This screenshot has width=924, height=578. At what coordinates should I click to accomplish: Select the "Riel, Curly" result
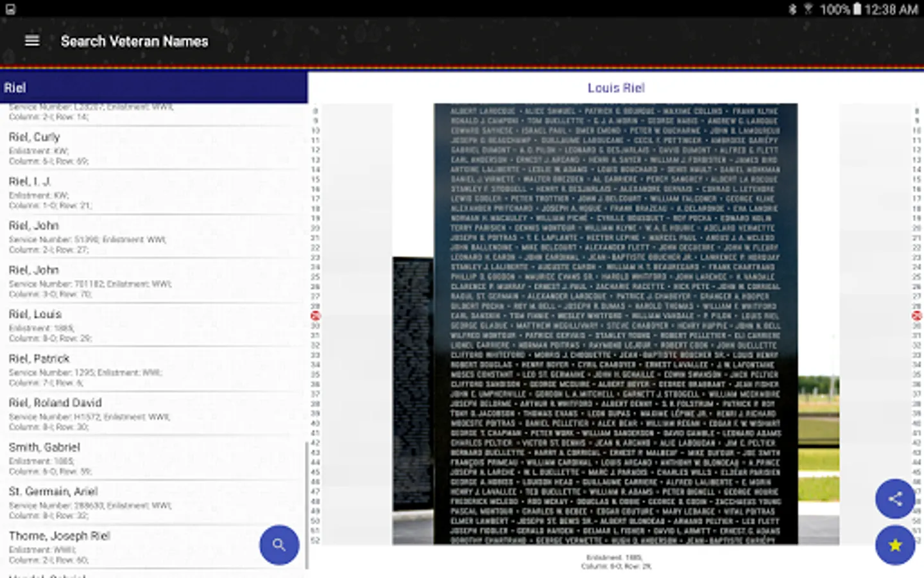154,148
